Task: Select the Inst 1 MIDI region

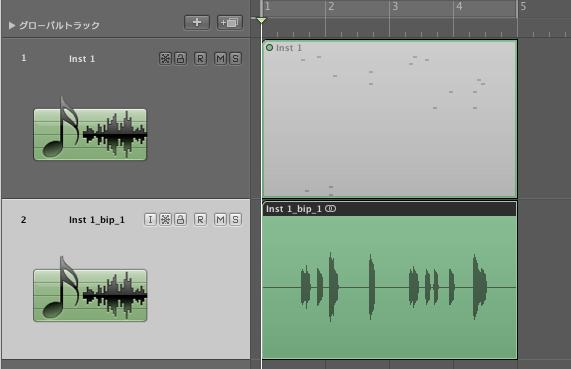Action: (390, 119)
